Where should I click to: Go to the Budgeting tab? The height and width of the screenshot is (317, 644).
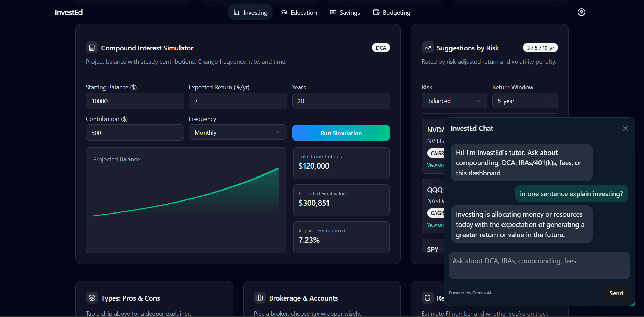click(392, 12)
